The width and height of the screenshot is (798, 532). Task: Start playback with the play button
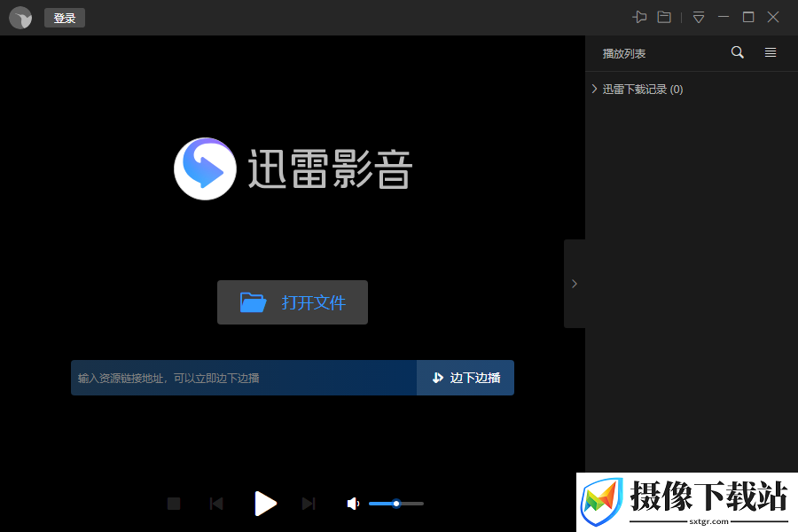coord(265,504)
